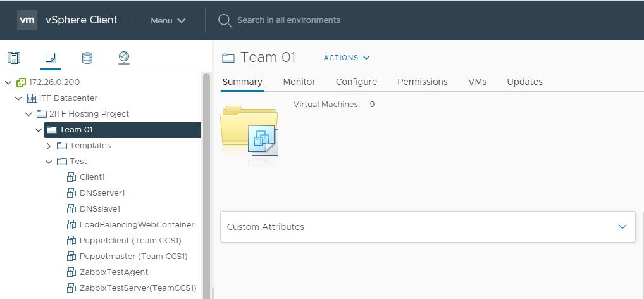Select the DNSserver1 virtual machine

[x=102, y=193]
